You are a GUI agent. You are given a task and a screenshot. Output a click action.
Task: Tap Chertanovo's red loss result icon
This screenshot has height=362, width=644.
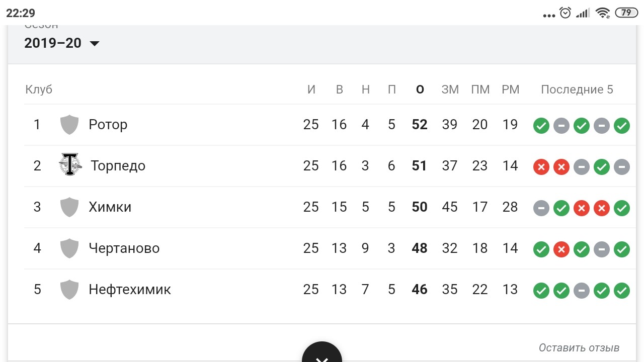[561, 249]
